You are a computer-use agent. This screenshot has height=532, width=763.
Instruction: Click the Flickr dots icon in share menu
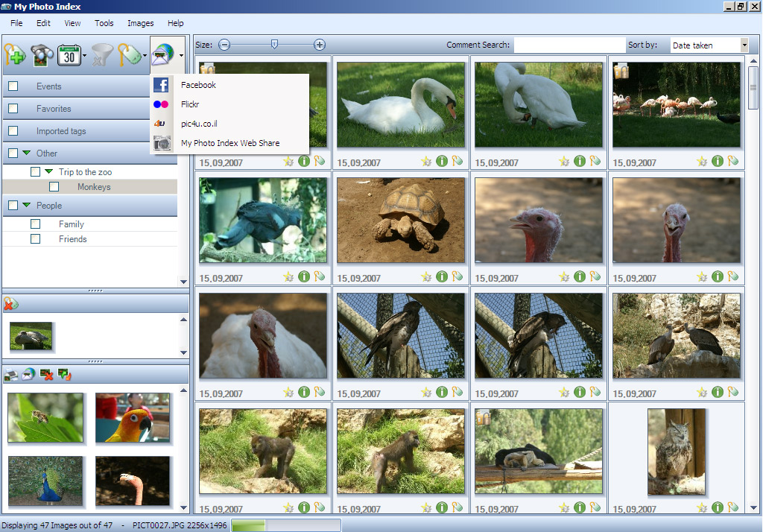(x=161, y=104)
